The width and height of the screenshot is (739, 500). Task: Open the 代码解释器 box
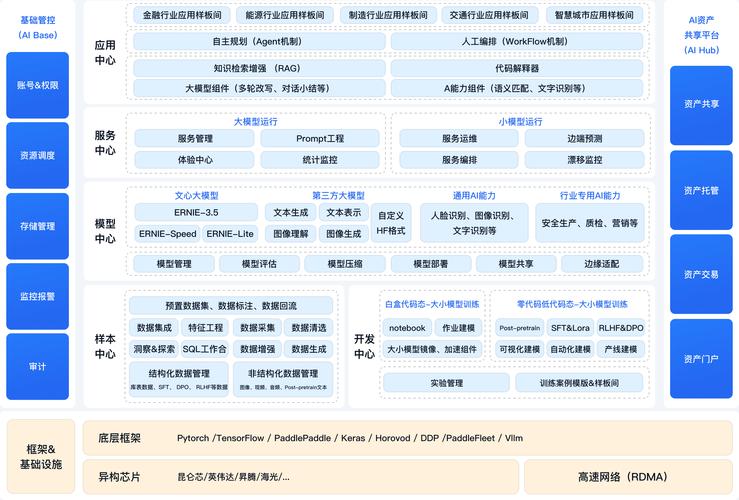[x=517, y=68]
